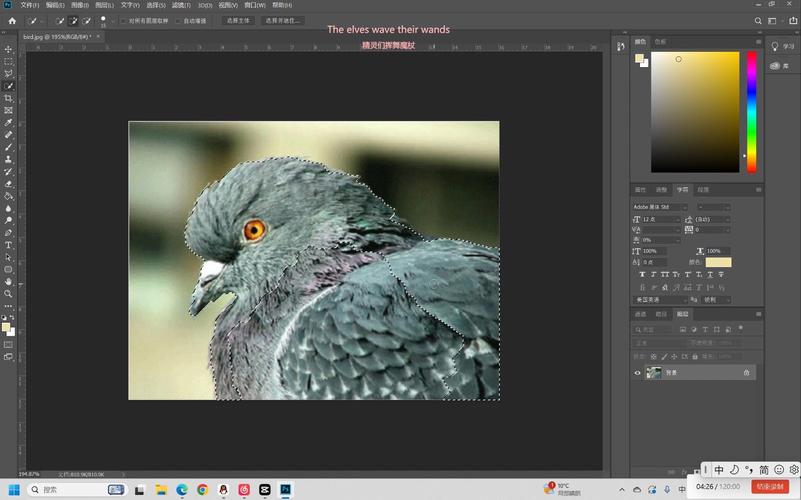801x500 pixels.
Task: Select the Horizontal Type tool
Action: (8, 245)
